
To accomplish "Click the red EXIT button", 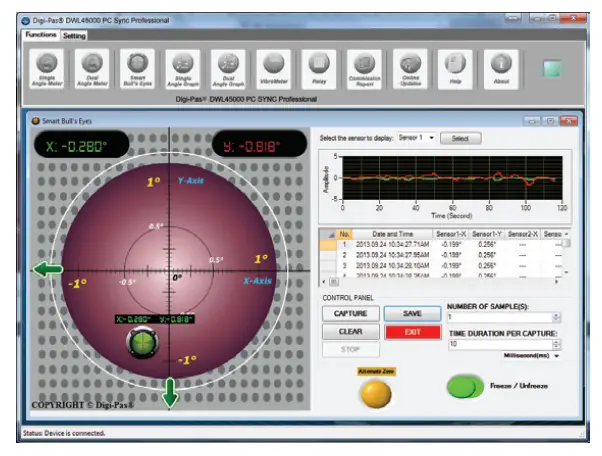I will pyautogui.click(x=413, y=332).
